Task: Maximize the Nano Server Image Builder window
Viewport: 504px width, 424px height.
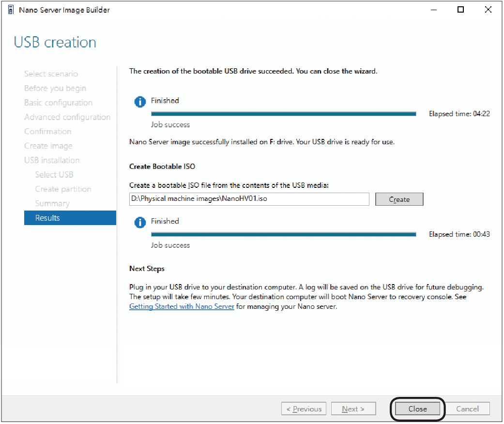Action: [x=460, y=10]
